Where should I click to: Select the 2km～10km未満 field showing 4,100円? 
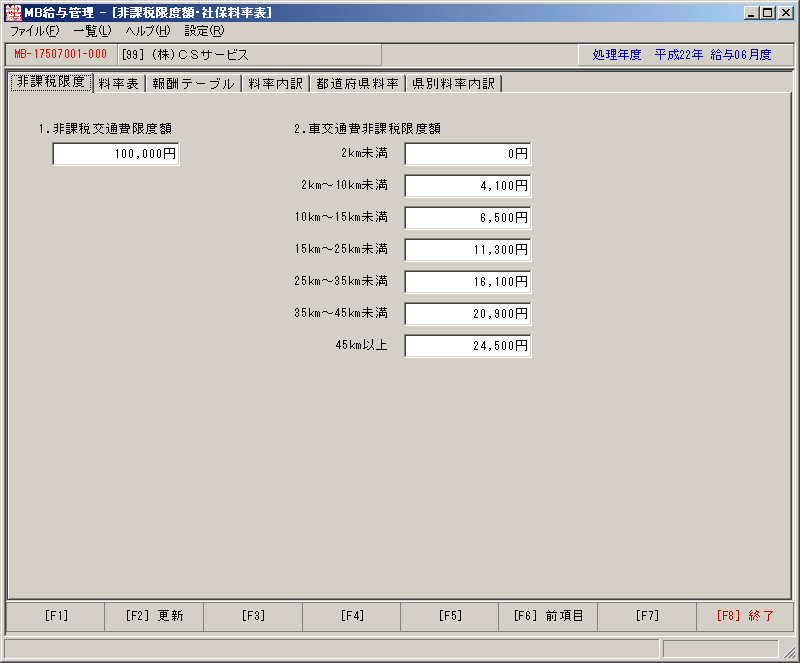click(468, 186)
